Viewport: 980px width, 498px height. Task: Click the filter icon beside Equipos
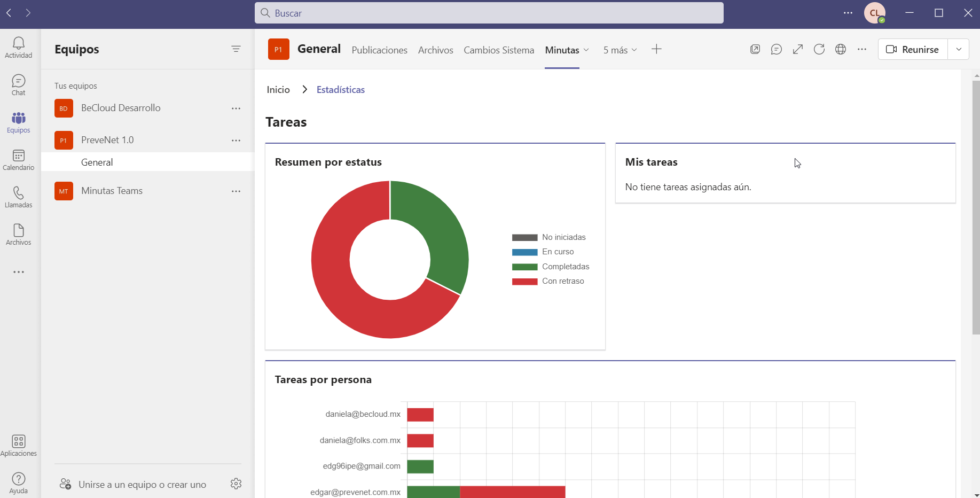[236, 49]
